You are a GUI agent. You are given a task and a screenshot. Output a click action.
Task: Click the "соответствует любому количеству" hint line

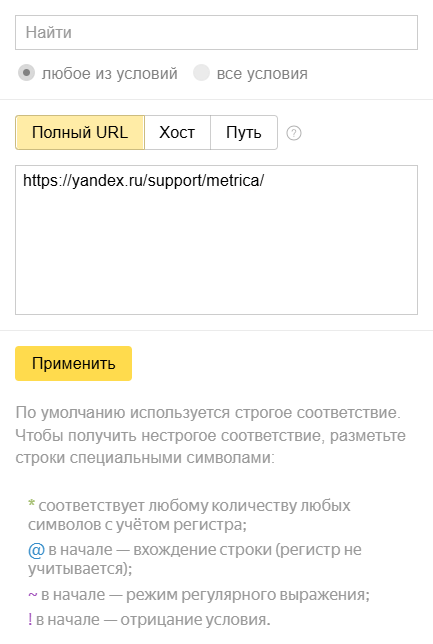coord(189,515)
